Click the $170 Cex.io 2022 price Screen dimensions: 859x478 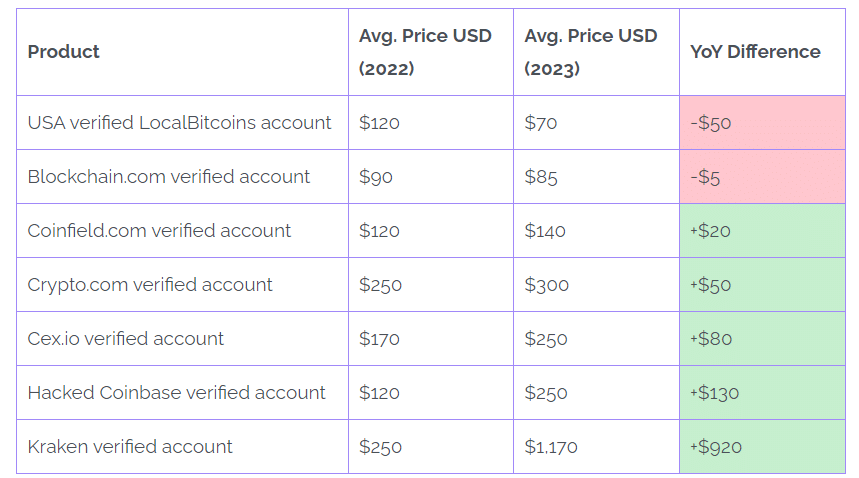[x=380, y=339]
